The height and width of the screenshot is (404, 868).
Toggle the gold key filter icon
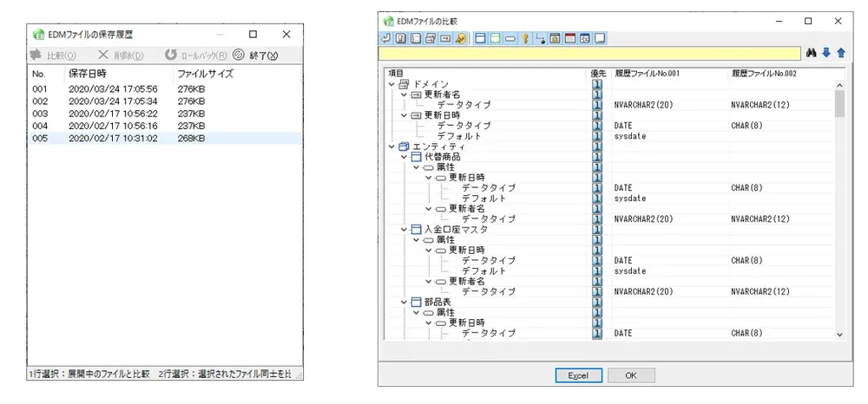(525, 38)
